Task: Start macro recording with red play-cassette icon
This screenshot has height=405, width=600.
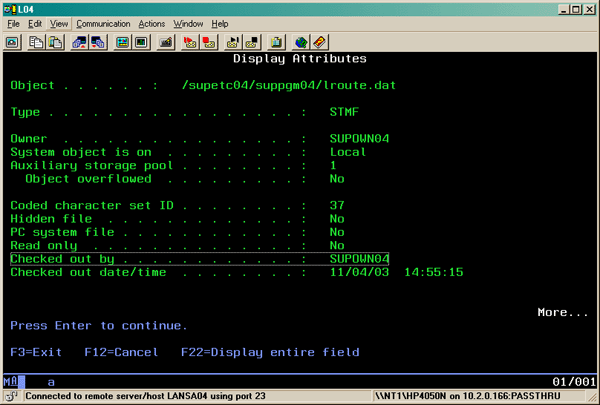Action: pyautogui.click(x=190, y=42)
